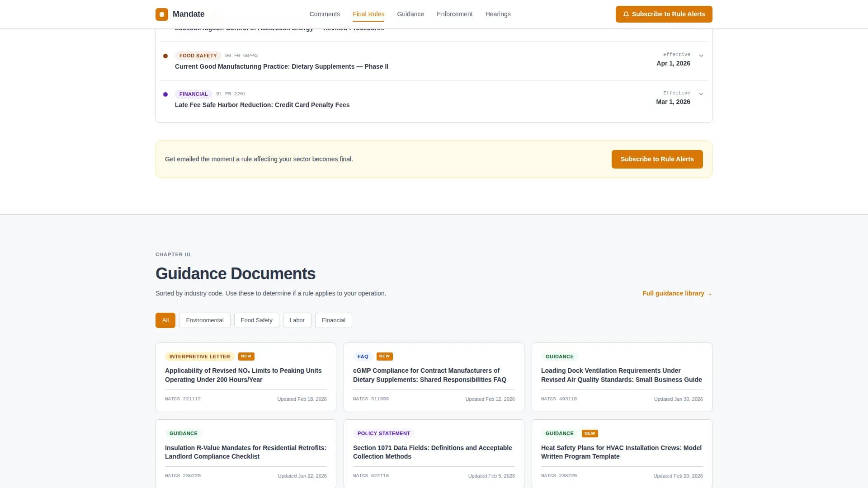This screenshot has width=868, height=488.
Task: Click NAICS 238220 code
Action: (x=559, y=476)
